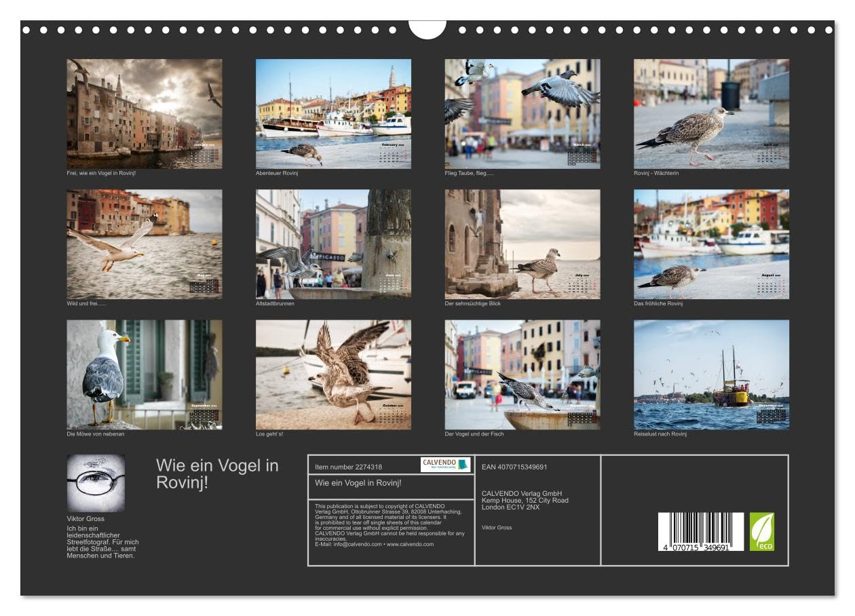Click caption text 'Rovinj - Wächterin'
The width and height of the screenshot is (855, 616).
[656, 174]
